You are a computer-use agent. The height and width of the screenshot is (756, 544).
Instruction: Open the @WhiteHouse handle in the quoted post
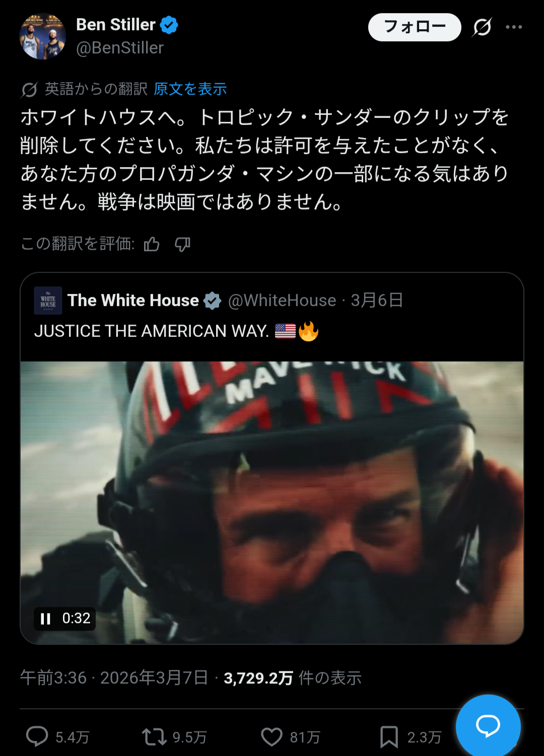pyautogui.click(x=282, y=300)
